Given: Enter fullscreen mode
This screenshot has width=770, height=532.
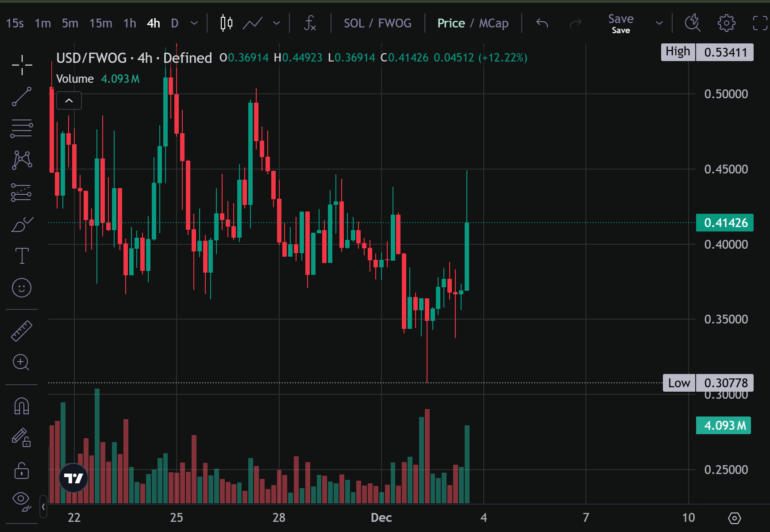Looking at the screenshot, I should (759, 23).
